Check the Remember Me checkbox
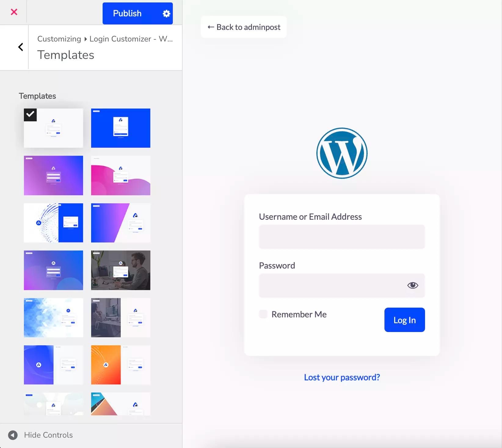The height and width of the screenshot is (448, 502). pyautogui.click(x=263, y=314)
